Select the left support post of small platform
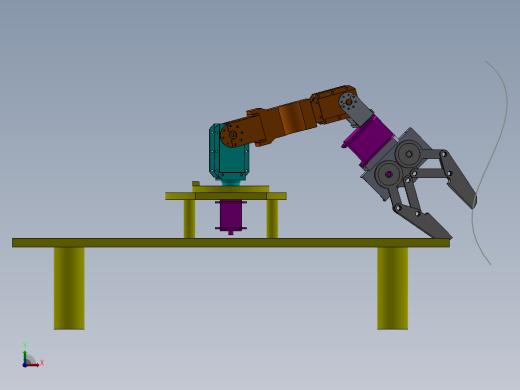 189,219
